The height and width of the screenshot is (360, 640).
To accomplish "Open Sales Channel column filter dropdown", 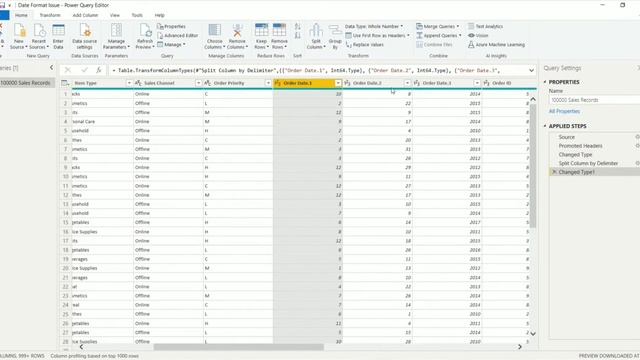I will 198,83.
